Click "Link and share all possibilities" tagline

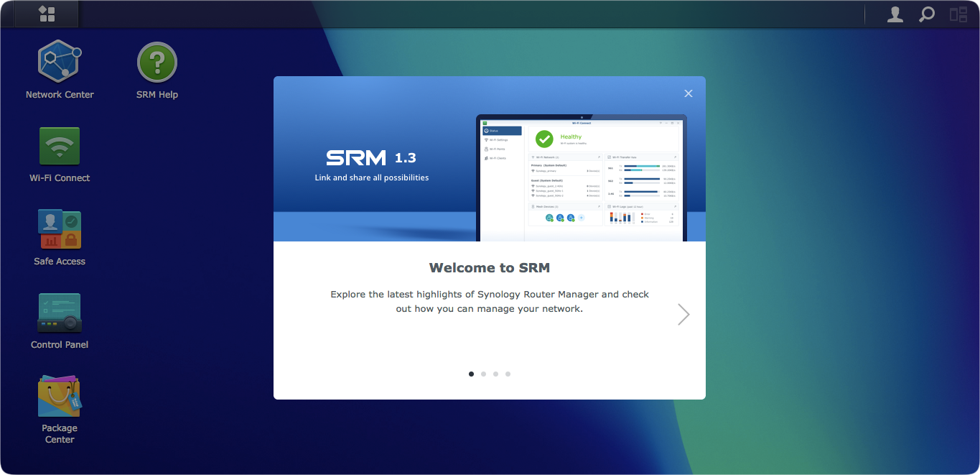click(372, 177)
